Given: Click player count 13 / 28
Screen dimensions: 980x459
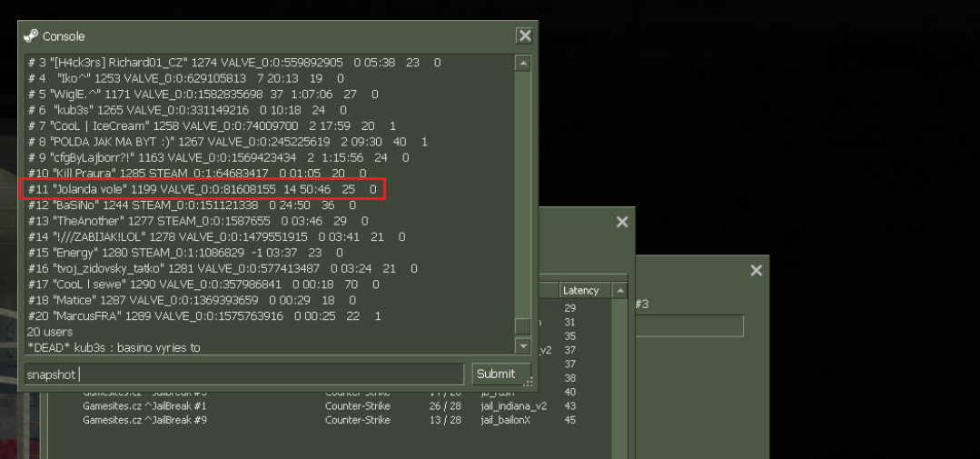Looking at the screenshot, I should 445,420.
